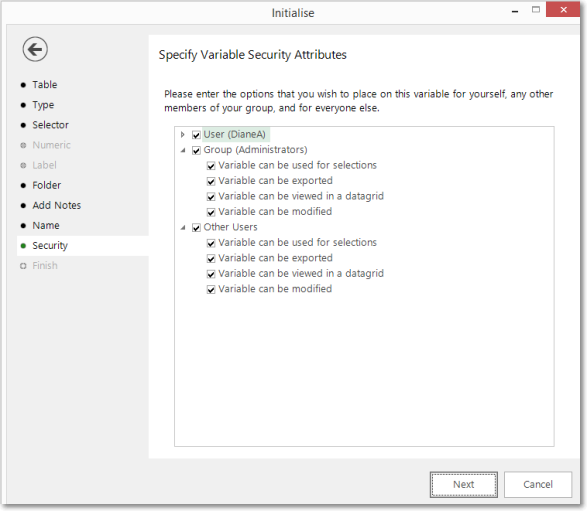The image size is (587, 511).
Task: Select the User (DianeA) tree label
Action: (x=235, y=134)
